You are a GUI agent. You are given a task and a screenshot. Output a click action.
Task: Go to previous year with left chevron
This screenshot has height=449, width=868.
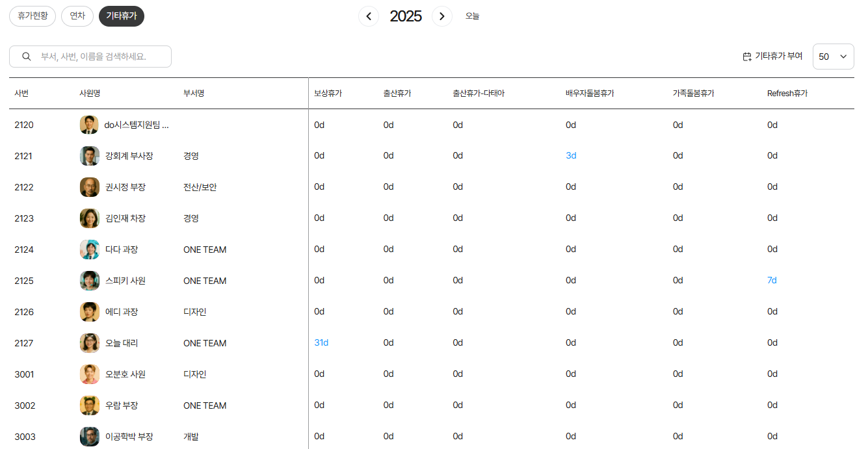369,16
